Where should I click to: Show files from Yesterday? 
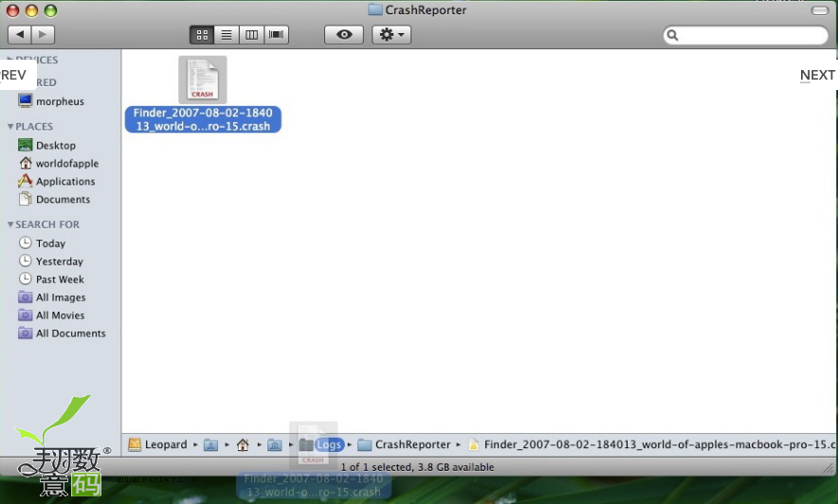click(x=61, y=261)
